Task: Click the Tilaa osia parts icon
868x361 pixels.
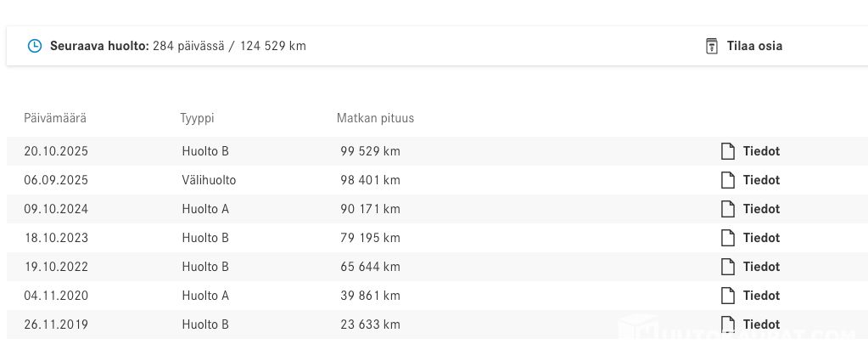Action: (x=712, y=46)
